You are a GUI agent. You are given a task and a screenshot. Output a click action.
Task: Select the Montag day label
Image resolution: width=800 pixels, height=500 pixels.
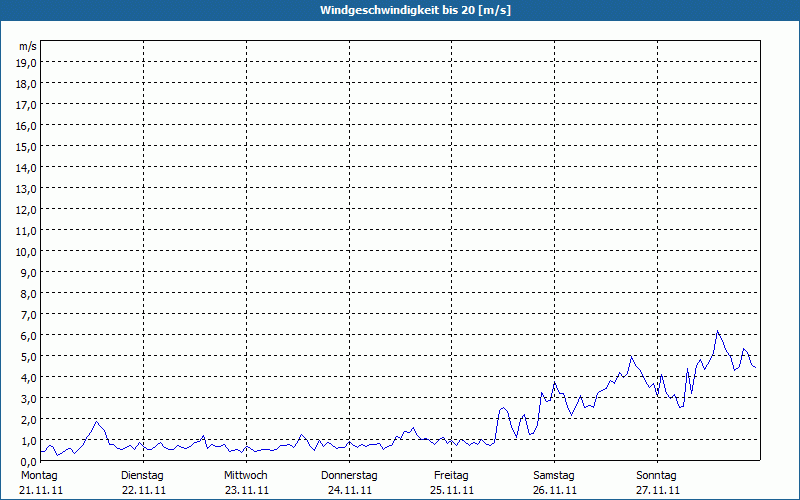tap(39, 476)
